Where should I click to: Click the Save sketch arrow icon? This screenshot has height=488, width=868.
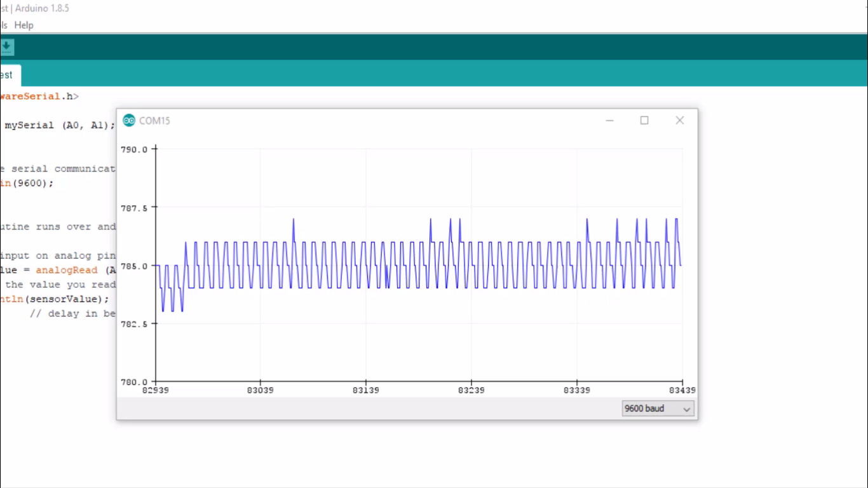pyautogui.click(x=6, y=47)
